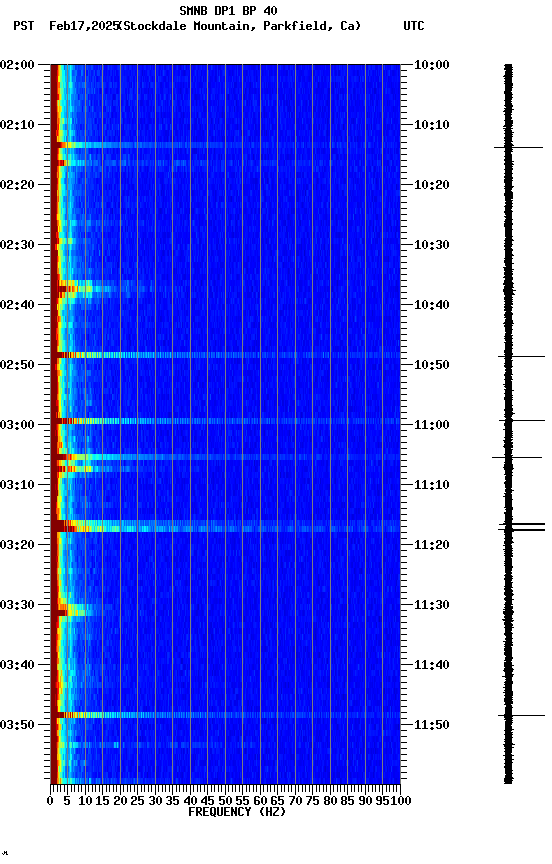Click the '70' frequency axis label

click(x=295, y=801)
